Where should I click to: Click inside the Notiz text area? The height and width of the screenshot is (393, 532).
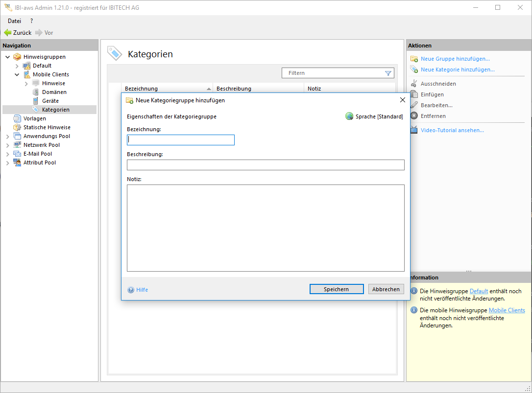click(266, 228)
